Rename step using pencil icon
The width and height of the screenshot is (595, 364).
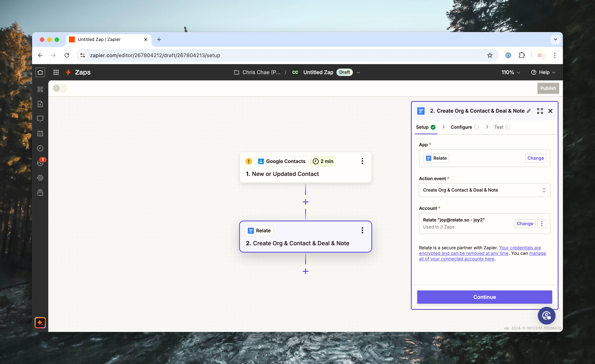529,111
